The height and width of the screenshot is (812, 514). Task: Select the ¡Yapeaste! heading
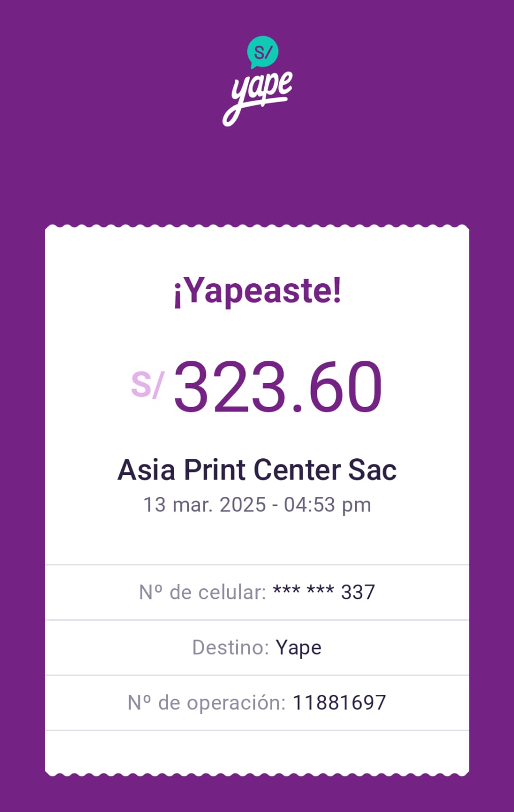(x=257, y=291)
